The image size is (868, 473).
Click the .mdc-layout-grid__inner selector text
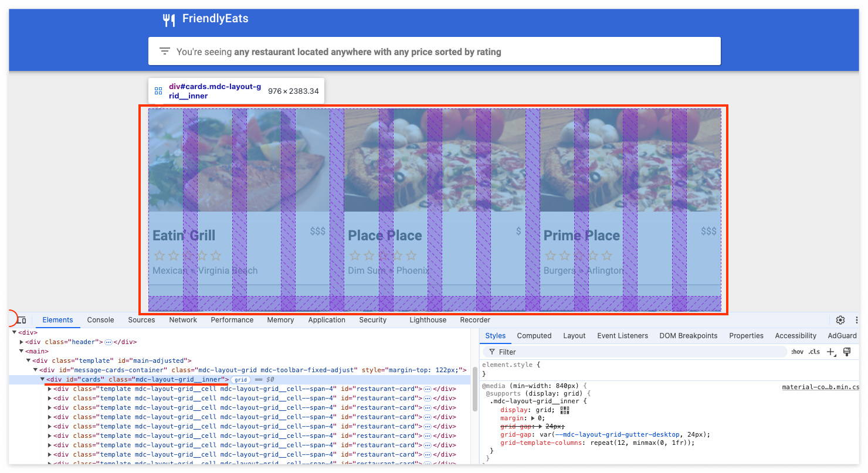(x=535, y=401)
